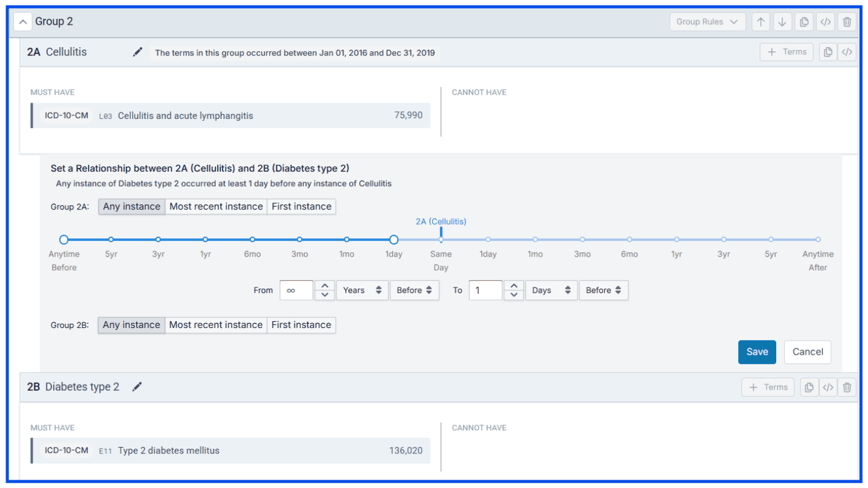Screen dimensions: 868x488
Task: Open the From Years unit dropdown
Action: 362,290
